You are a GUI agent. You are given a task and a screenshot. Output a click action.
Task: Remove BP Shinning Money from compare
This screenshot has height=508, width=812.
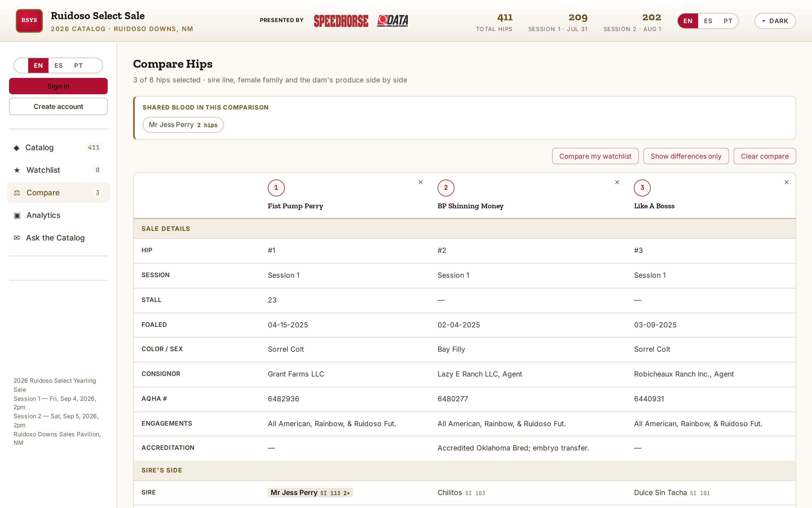pyautogui.click(x=617, y=182)
